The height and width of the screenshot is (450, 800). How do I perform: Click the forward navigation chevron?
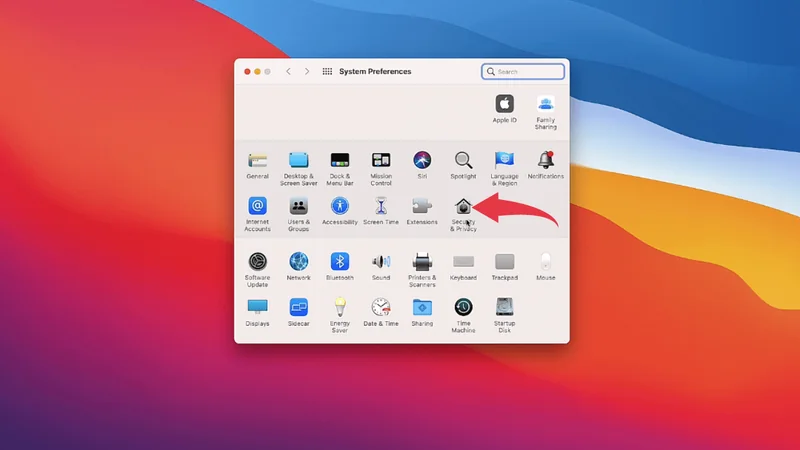307,72
